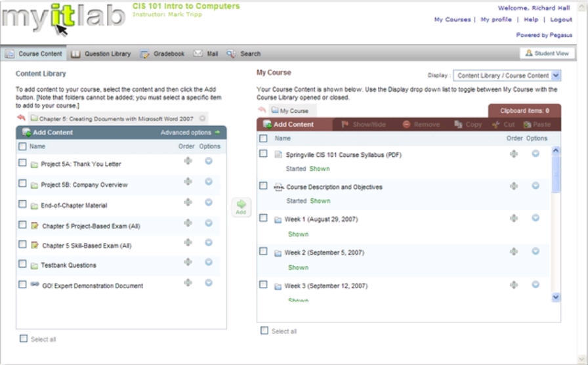This screenshot has height=365, width=588.
Task: Open the Project 5A folder icon
Action: pos(34,165)
